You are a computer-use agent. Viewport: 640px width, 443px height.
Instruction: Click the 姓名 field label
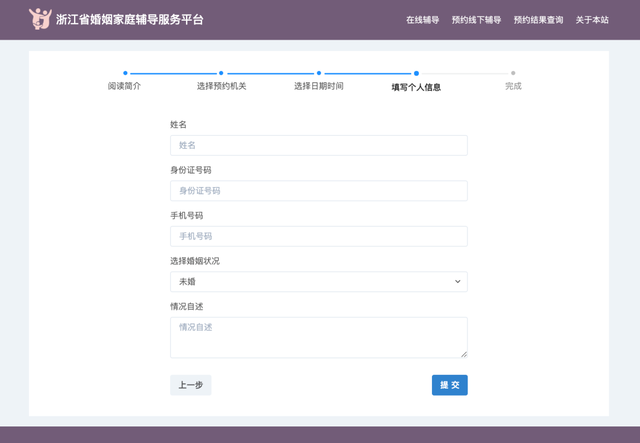coord(178,125)
